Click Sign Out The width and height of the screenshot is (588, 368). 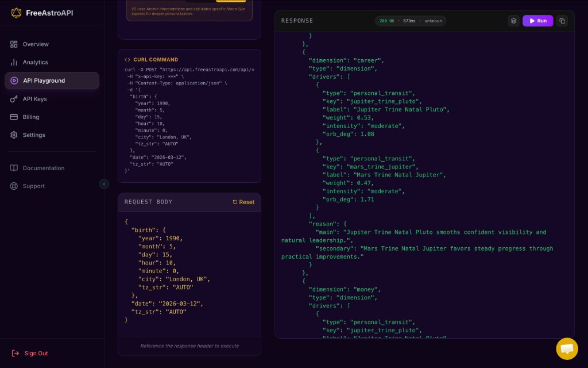pos(36,353)
